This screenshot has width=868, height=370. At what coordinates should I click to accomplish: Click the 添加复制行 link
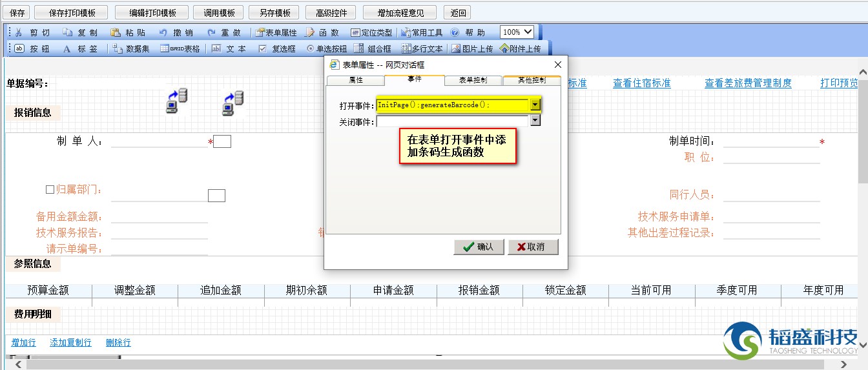pyautogui.click(x=71, y=343)
